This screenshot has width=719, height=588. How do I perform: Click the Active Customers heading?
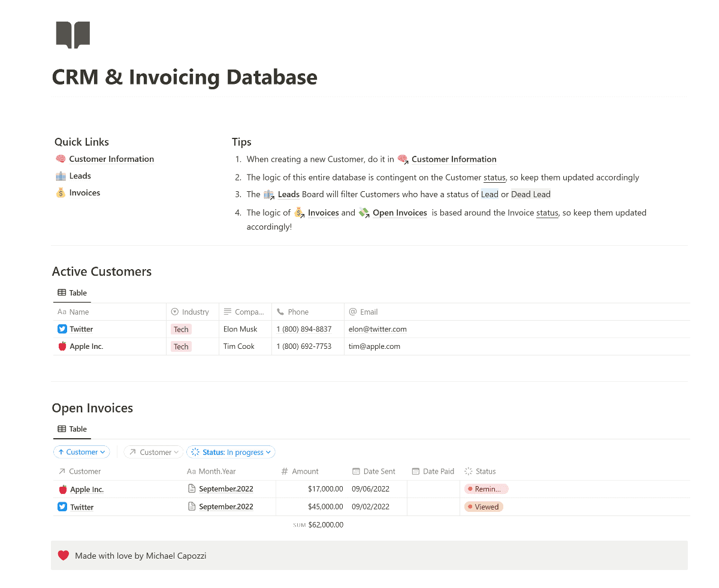click(102, 272)
